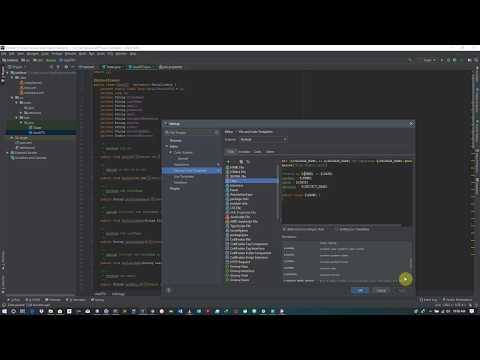Switch to the Other tab

270,152
